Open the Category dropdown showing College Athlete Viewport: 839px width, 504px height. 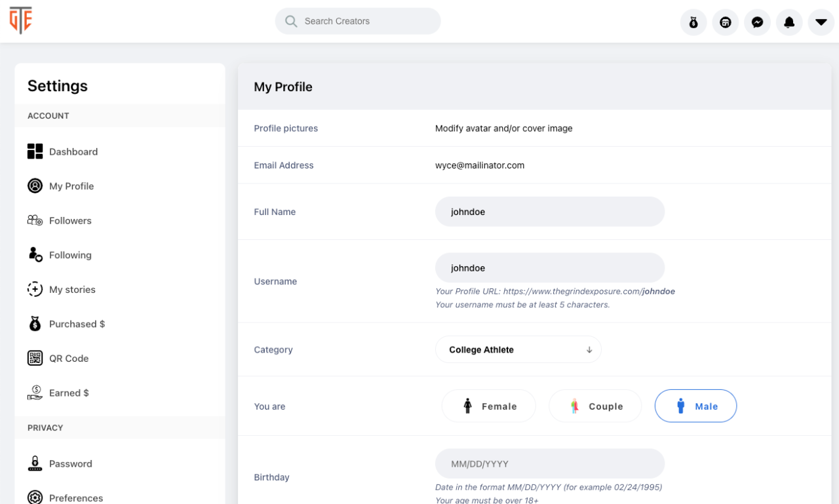click(x=518, y=349)
